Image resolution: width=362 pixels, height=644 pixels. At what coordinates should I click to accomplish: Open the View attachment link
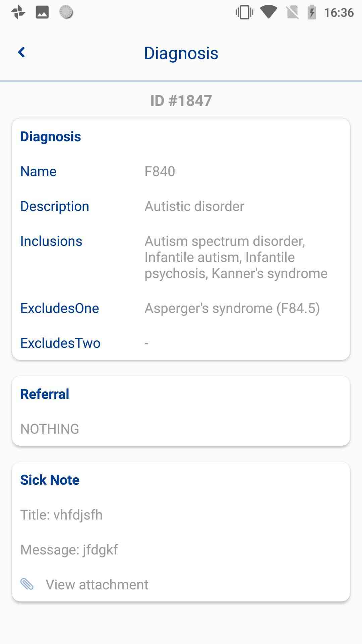point(97,585)
